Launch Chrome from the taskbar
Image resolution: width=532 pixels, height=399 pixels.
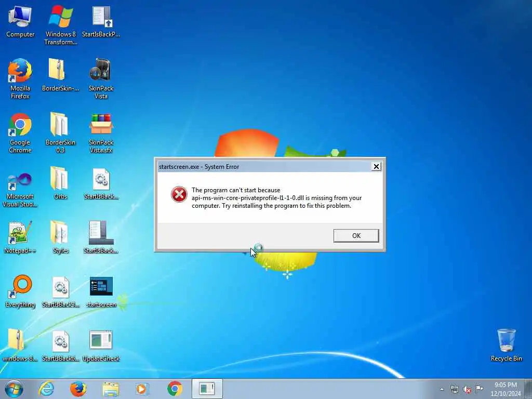tap(175, 389)
